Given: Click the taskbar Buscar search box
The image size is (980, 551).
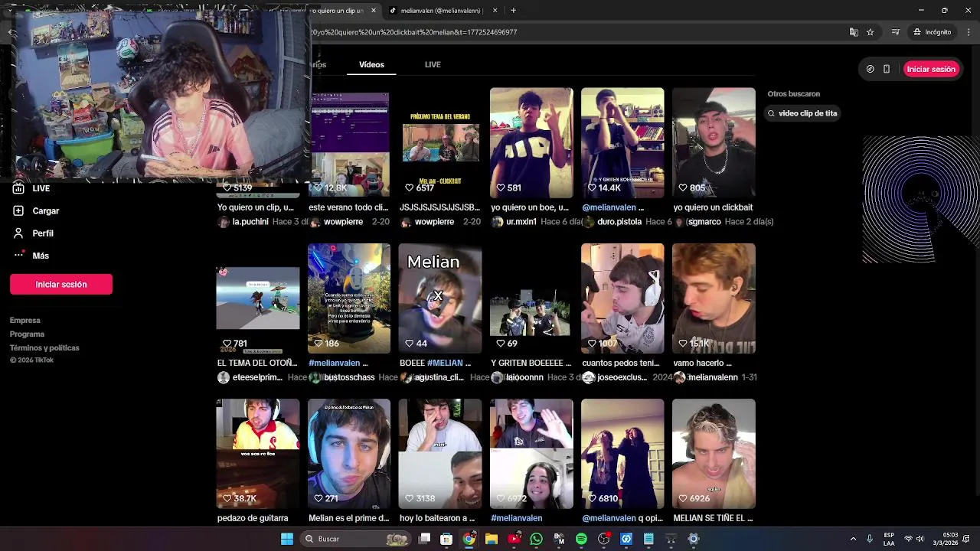Looking at the screenshot, I should point(355,539).
